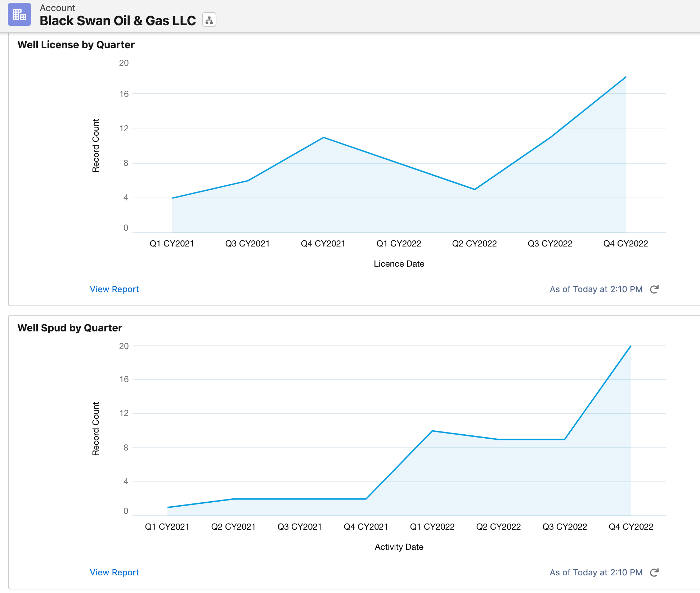Viewport: 700px width, 593px height.
Task: Click the Q4 CY2022 peak in Spud chart
Action: [631, 346]
